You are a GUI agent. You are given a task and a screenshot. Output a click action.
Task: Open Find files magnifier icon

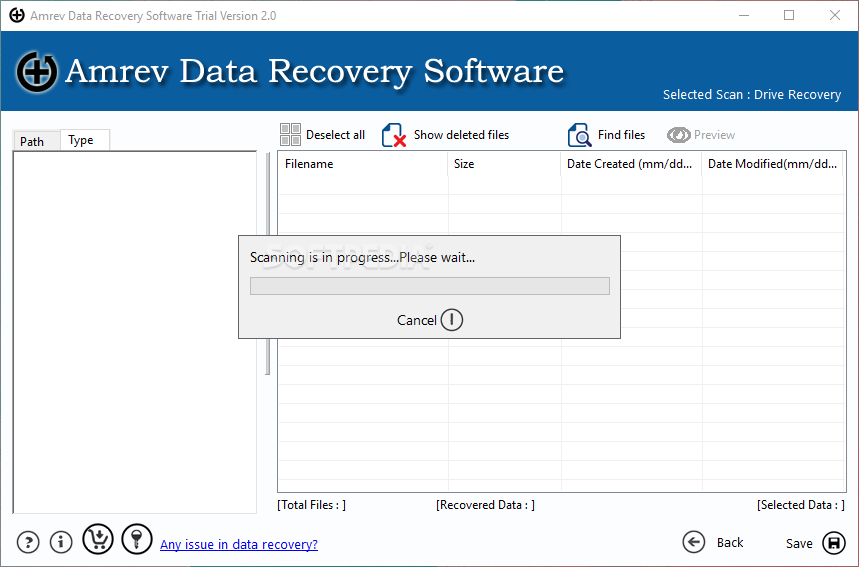[579, 135]
